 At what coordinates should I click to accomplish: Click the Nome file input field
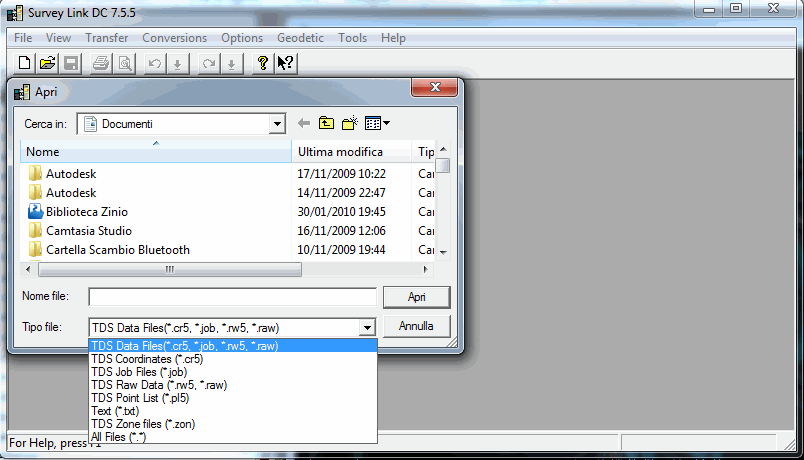tap(232, 297)
